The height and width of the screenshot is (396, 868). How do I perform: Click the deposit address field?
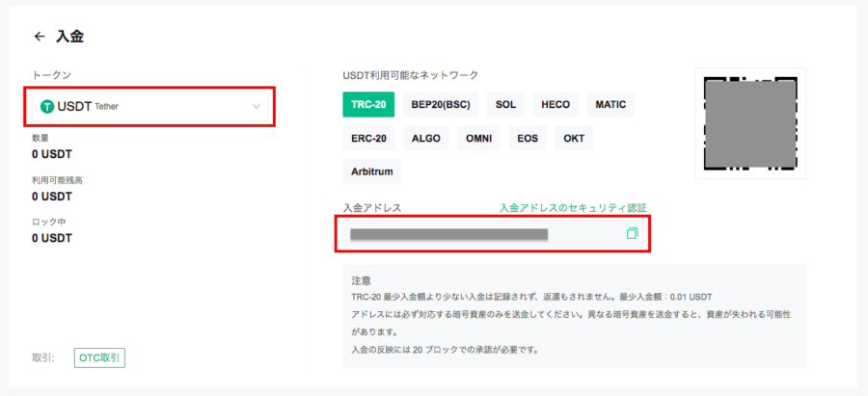pyautogui.click(x=492, y=234)
